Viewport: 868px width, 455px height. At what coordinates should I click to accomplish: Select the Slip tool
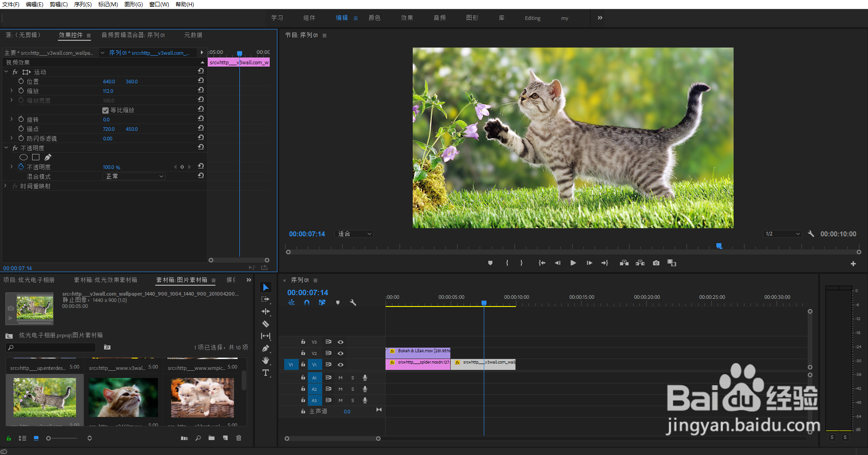coord(266,336)
